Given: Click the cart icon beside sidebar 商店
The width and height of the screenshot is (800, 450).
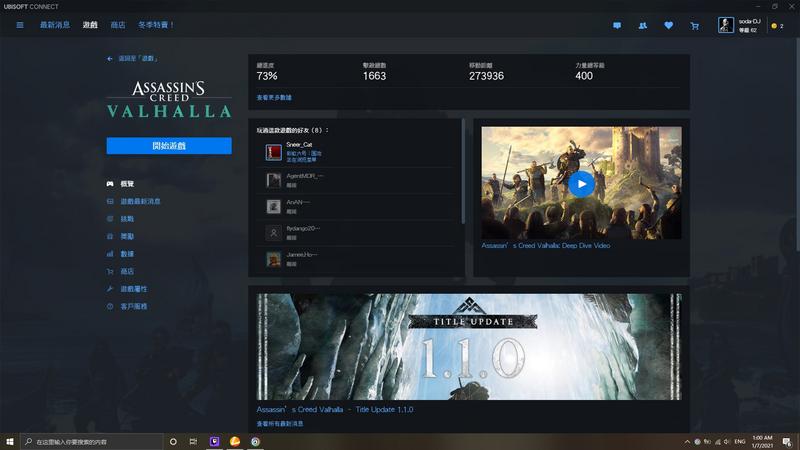Looking at the screenshot, I should coord(110,271).
